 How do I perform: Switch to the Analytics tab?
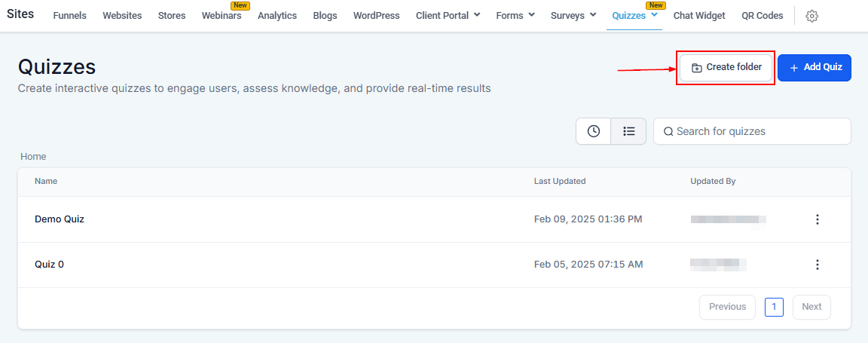[x=277, y=16]
